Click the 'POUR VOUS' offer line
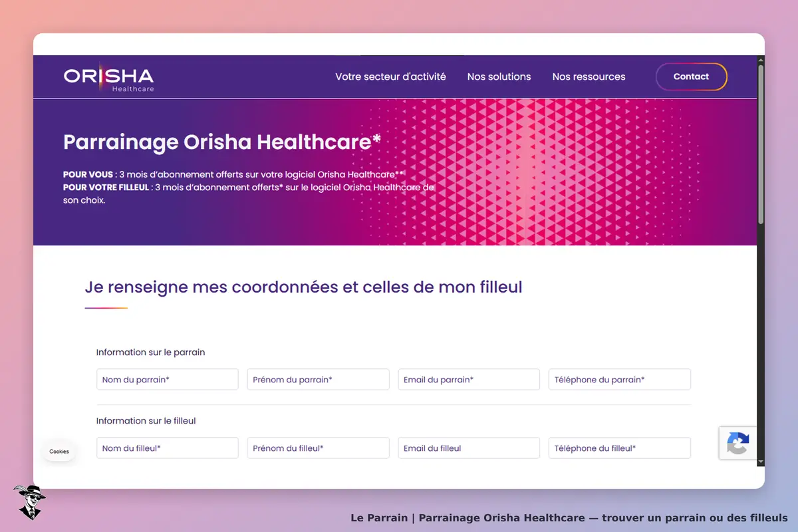This screenshot has height=532, width=798. point(233,175)
